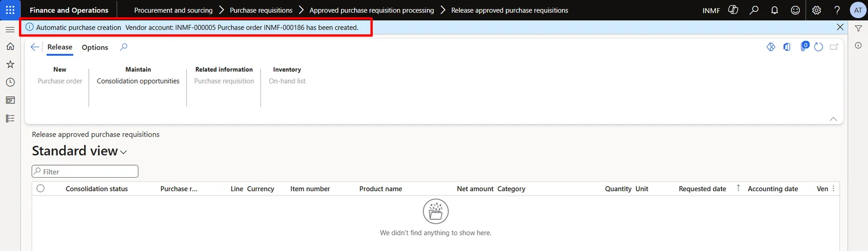868x251 pixels.
Task: Open Favorites star in left sidebar
Action: tap(10, 65)
